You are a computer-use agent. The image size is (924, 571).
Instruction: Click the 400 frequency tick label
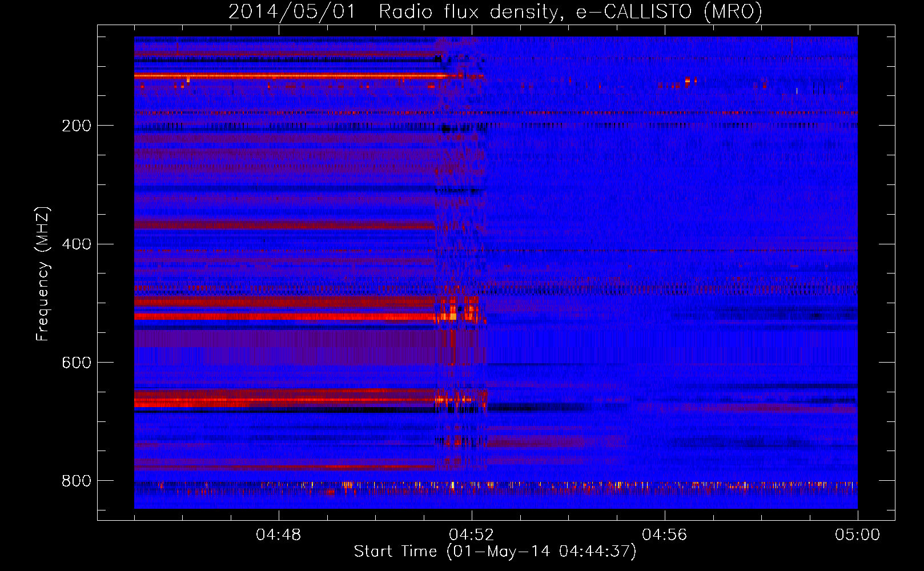(77, 244)
